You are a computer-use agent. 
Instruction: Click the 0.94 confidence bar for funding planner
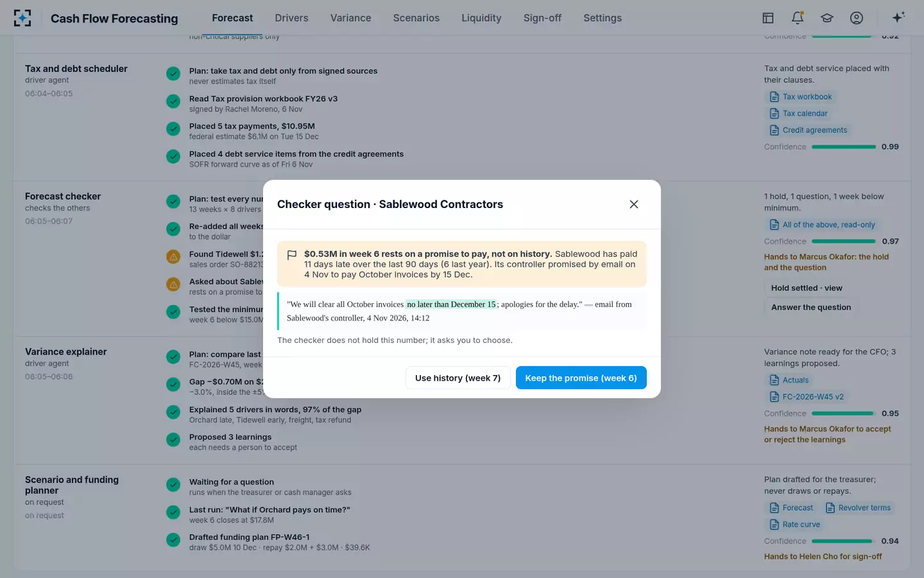[843, 541]
